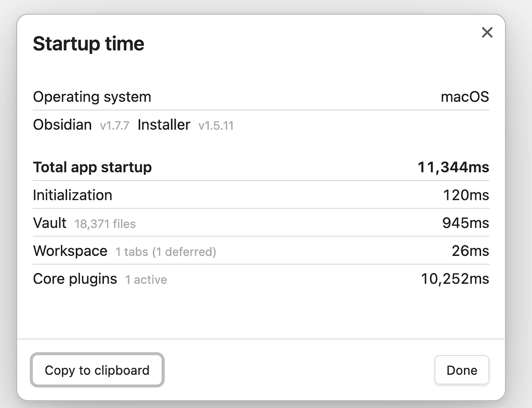532x408 pixels.
Task: Click the 1 active plugins annotation
Action: click(147, 279)
